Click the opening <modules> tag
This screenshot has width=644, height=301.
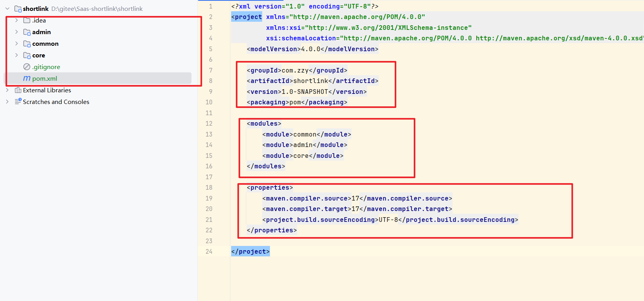pos(264,123)
